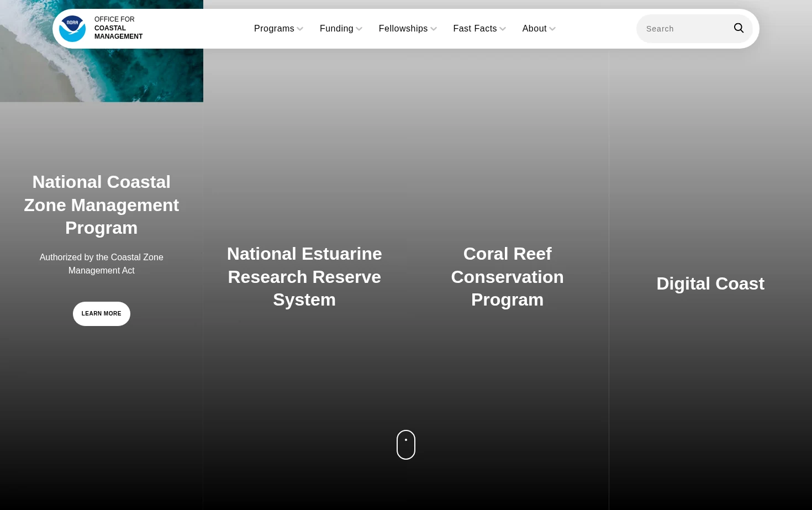The height and width of the screenshot is (510, 812).
Task: Select Coral Reef Conservation Program panel
Action: [507, 277]
